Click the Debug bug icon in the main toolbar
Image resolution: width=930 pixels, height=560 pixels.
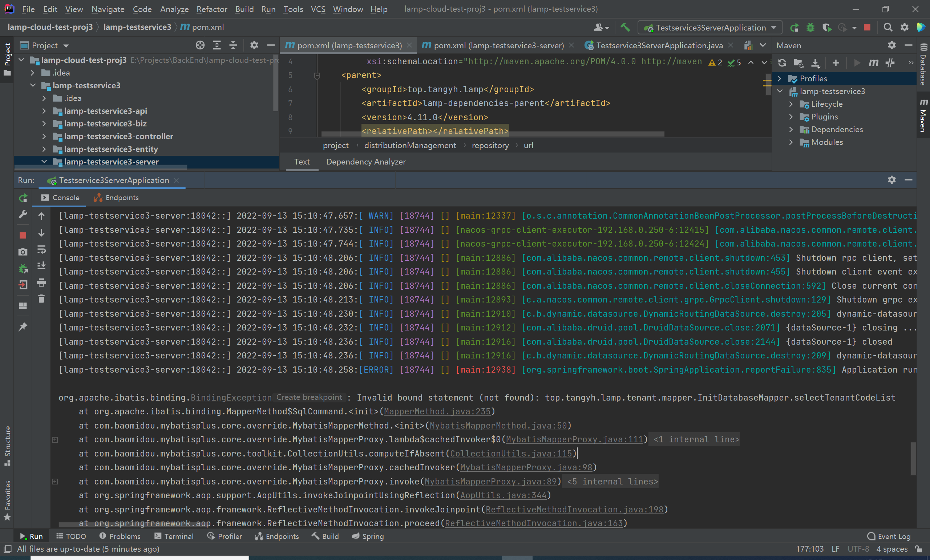810,28
